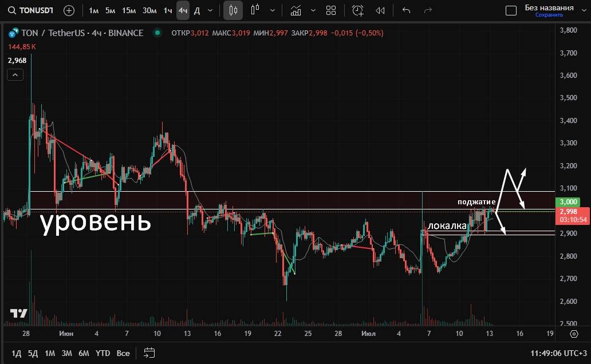This screenshot has width=591, height=364.
Task: Click the TON coin logo in the legend
Action: [x=13, y=33]
